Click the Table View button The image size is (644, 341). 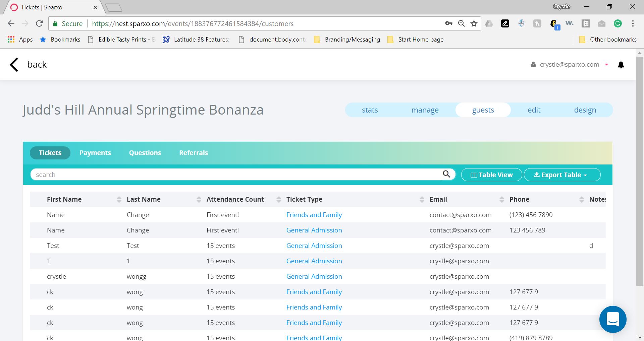491,175
